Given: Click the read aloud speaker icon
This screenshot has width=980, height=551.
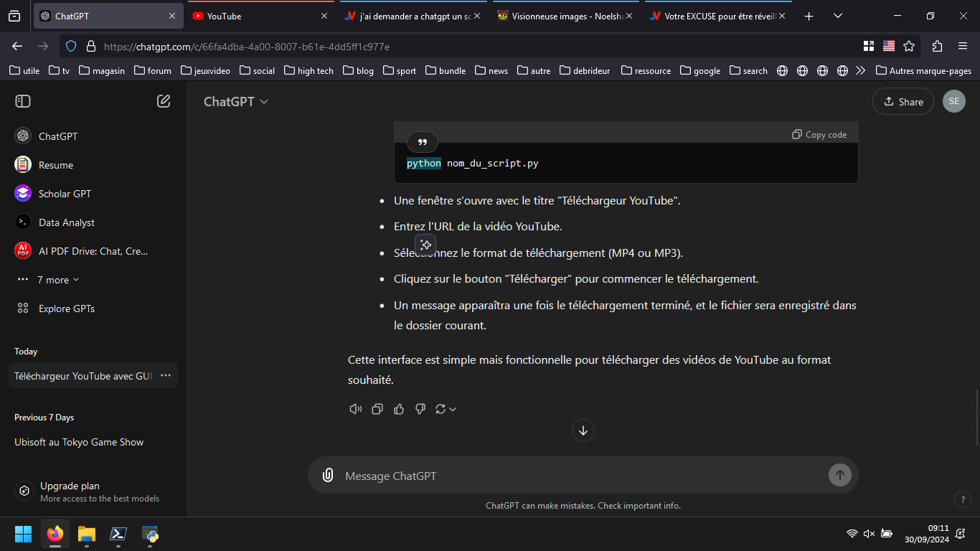Looking at the screenshot, I should [x=355, y=409].
